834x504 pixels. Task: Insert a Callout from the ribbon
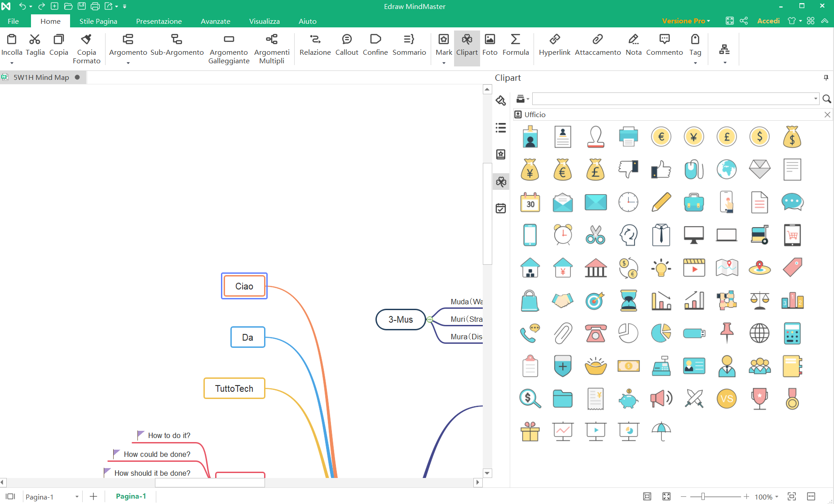coord(346,45)
